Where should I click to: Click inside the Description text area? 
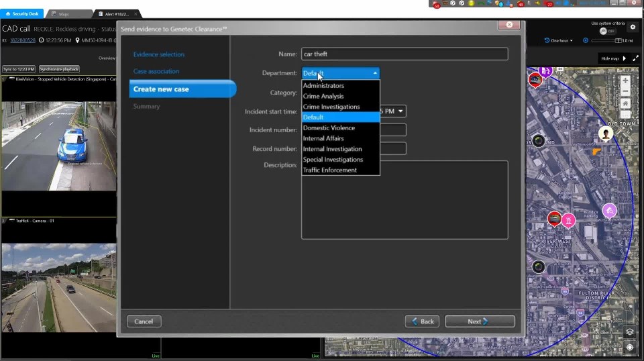[x=405, y=199]
